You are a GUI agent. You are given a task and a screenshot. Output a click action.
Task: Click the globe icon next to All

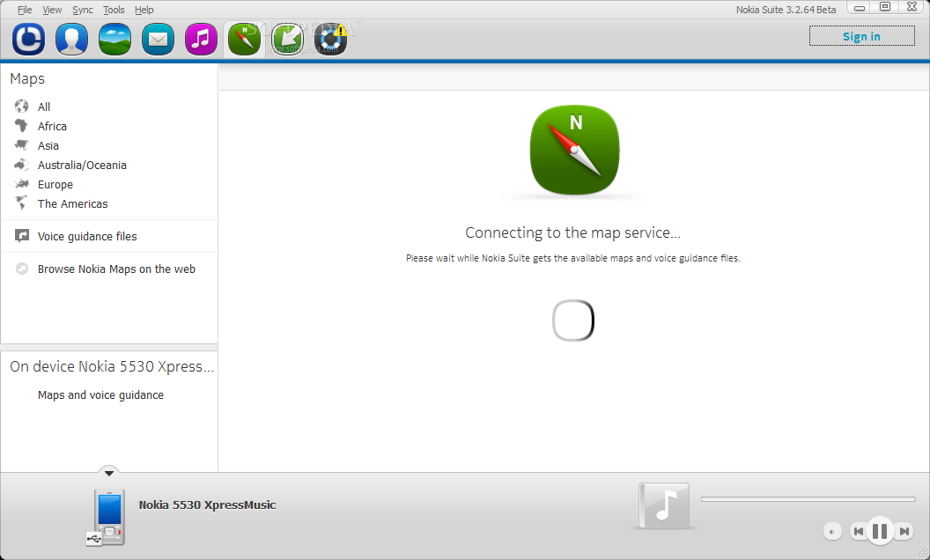pos(21,107)
